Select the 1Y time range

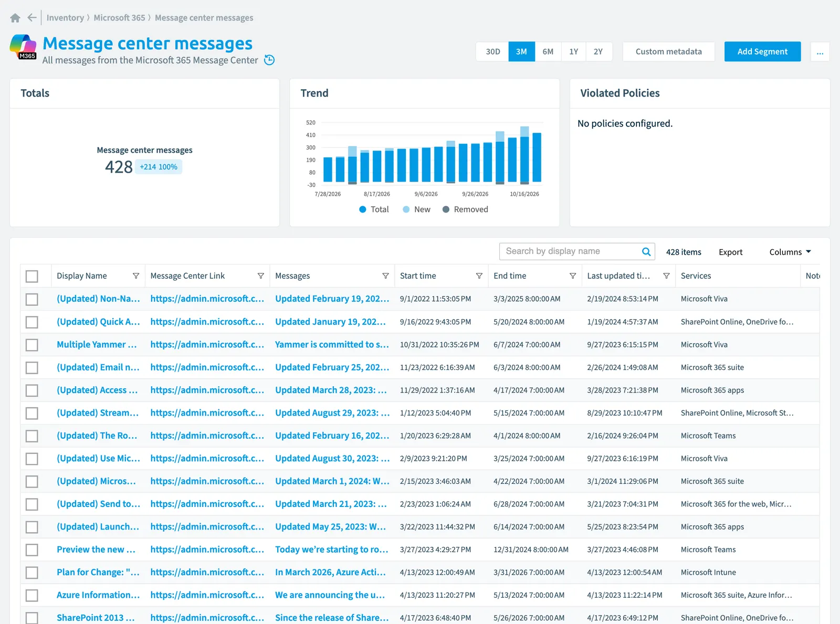tap(573, 51)
